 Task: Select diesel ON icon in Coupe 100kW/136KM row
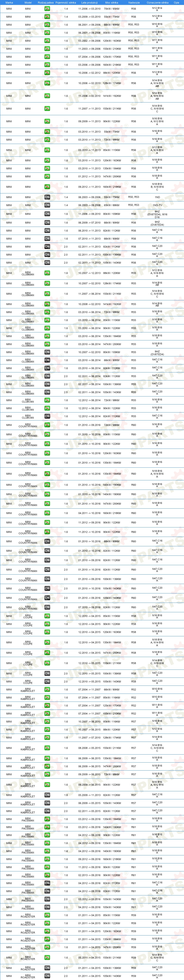click(47, 674)
